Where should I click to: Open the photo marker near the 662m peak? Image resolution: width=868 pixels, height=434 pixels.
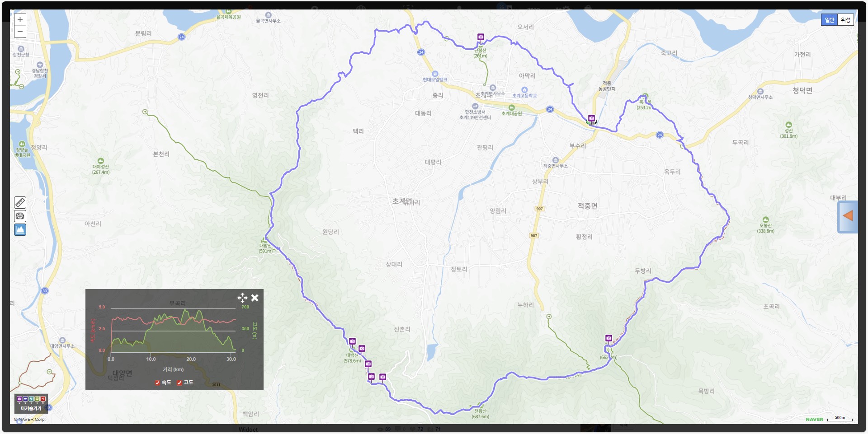tap(609, 338)
